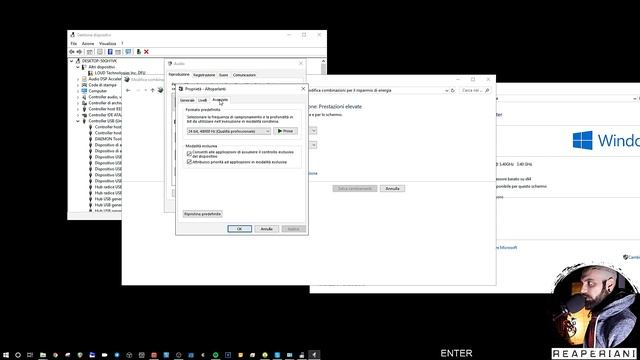This screenshot has height=360, width=640.
Task: Collapse the DESKTOP root node in Device Manager
Action: (x=72, y=61)
